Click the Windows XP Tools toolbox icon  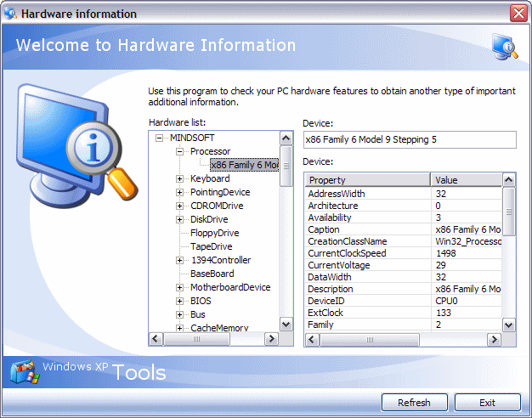click(x=25, y=371)
